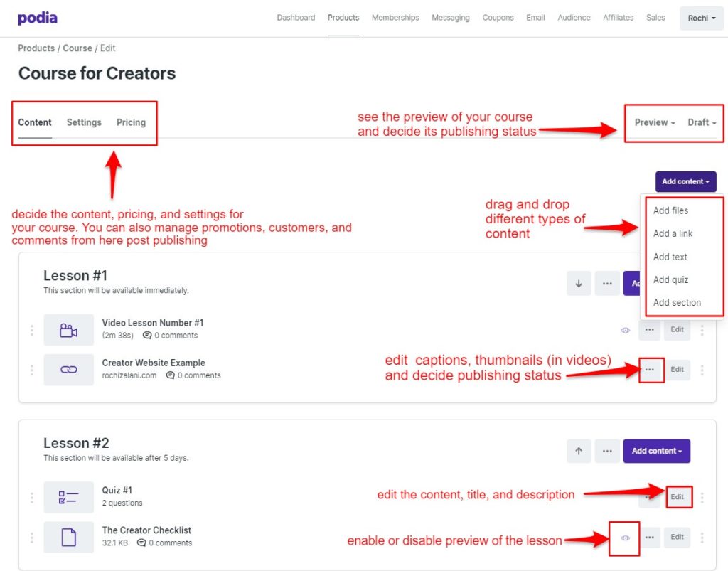This screenshot has width=728, height=571.
Task: Open the three-dot options for Lesson #2 section
Action: pos(607,451)
